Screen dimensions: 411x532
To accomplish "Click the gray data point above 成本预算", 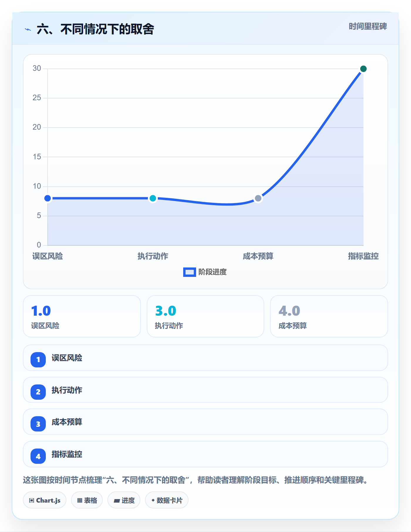I will pyautogui.click(x=258, y=198).
